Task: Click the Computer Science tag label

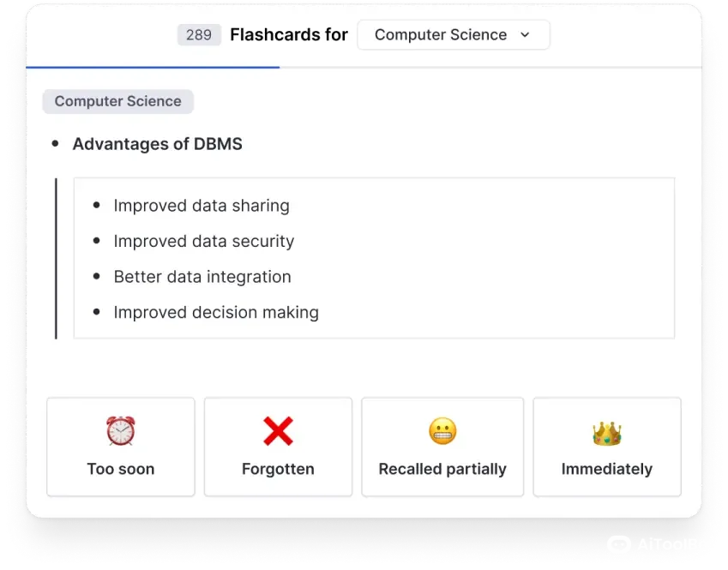Action: (118, 101)
